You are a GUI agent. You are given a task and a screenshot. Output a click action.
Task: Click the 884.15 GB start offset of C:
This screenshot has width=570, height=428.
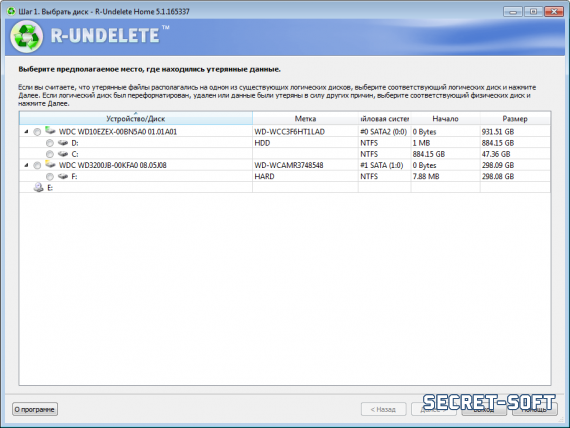click(x=429, y=154)
